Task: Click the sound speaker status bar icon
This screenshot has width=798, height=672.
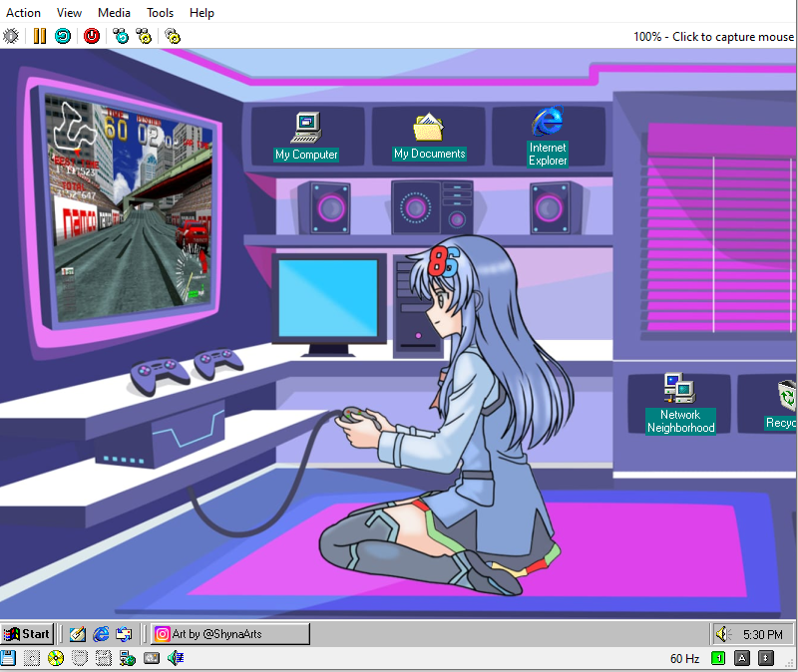Action: (176, 658)
